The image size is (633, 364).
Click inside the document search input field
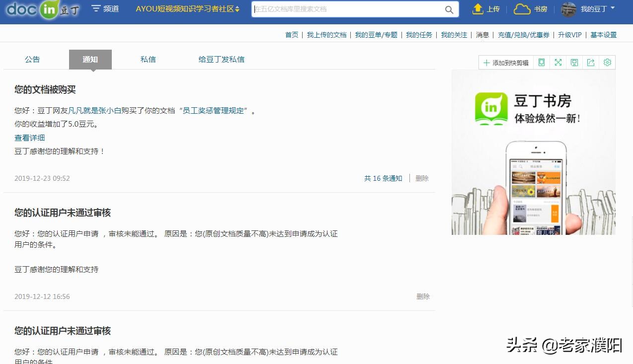(348, 9)
